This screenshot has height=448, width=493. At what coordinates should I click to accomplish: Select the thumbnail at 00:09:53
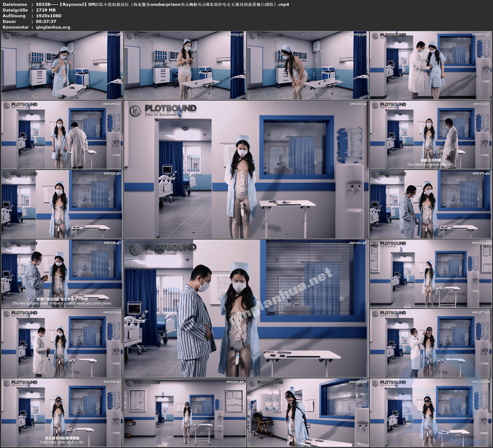click(62, 134)
